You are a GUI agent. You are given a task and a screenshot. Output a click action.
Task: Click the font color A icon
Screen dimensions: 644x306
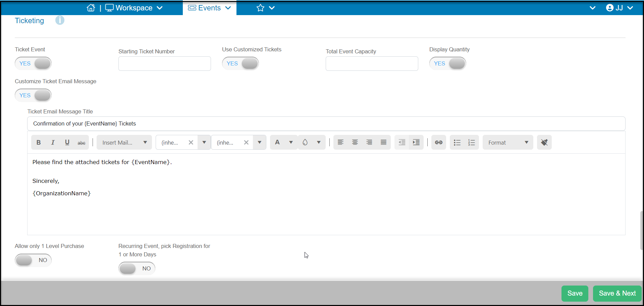(x=277, y=142)
